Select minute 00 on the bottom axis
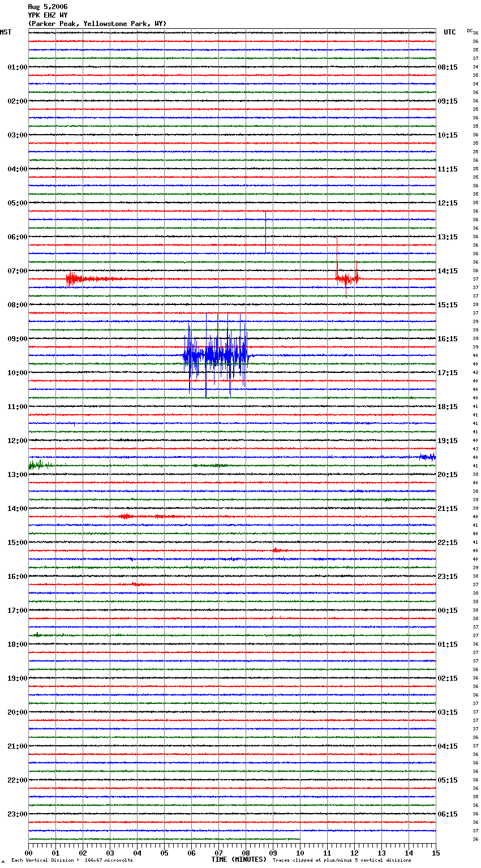The width and height of the screenshot is (481, 868). 28,852
